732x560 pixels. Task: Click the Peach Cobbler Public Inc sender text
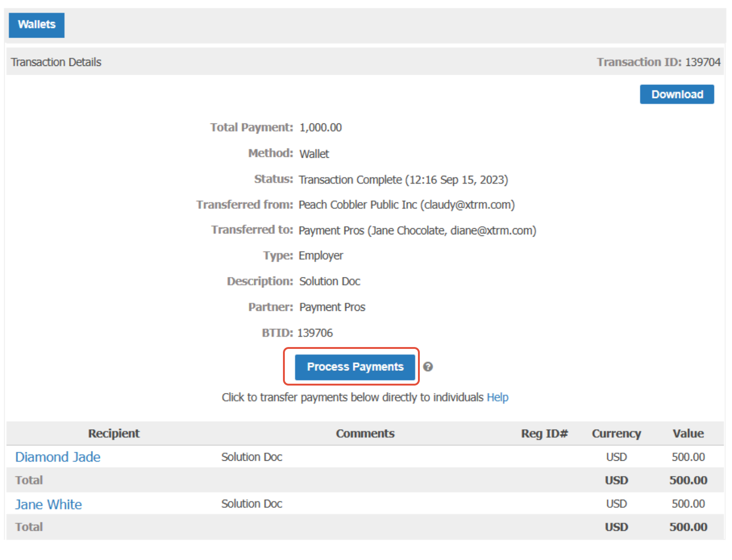407,205
